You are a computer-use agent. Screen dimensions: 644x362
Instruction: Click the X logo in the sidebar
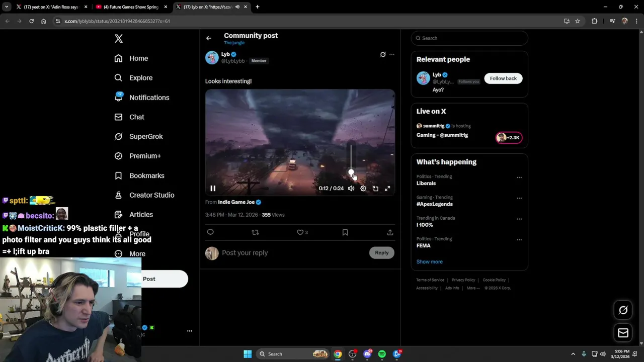pyautogui.click(x=119, y=39)
